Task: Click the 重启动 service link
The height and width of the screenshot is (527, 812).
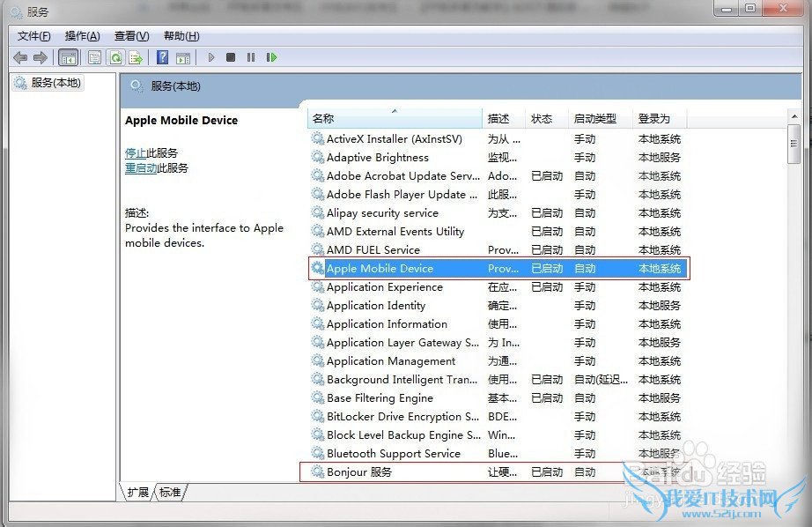Action: [x=141, y=168]
